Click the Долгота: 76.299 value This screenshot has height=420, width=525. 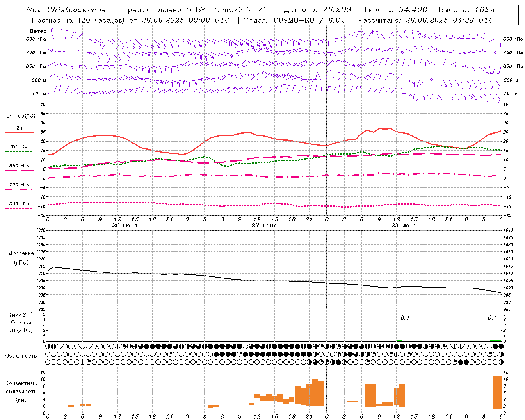click(x=317, y=10)
